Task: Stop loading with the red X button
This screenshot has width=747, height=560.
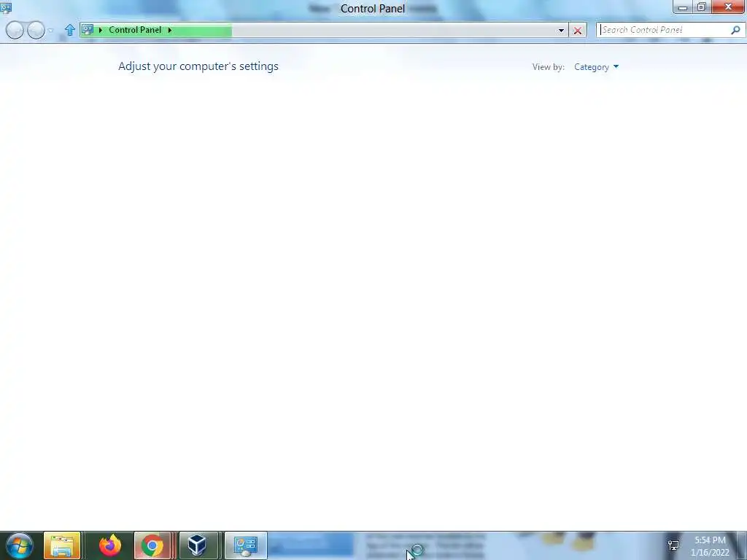Action: [578, 31]
